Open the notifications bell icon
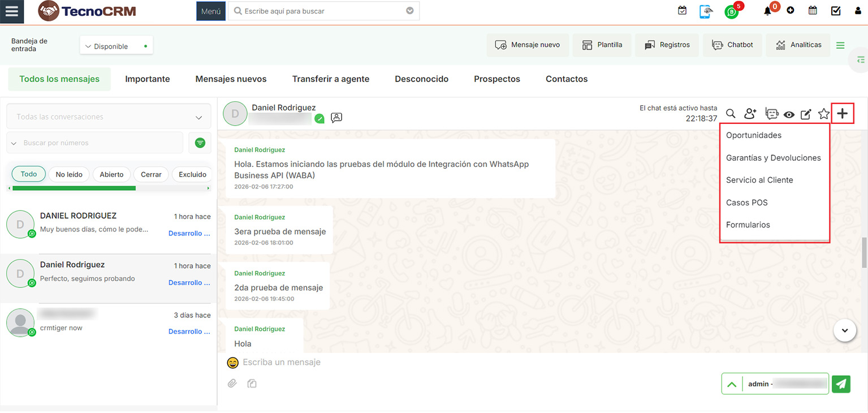Screen dimensions: 868x413 [767, 11]
